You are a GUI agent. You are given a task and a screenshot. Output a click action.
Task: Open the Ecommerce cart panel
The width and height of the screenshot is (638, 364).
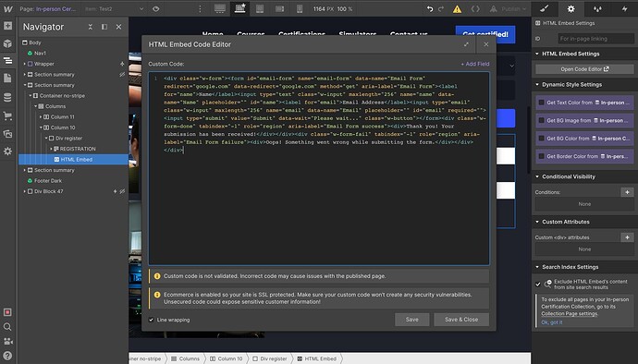pyautogui.click(x=7, y=115)
